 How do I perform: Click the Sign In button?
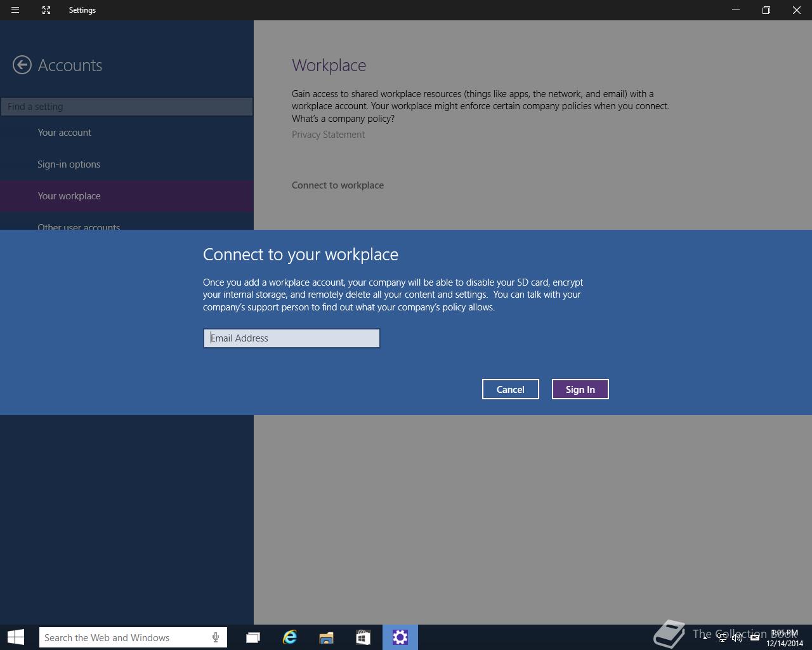coord(580,390)
